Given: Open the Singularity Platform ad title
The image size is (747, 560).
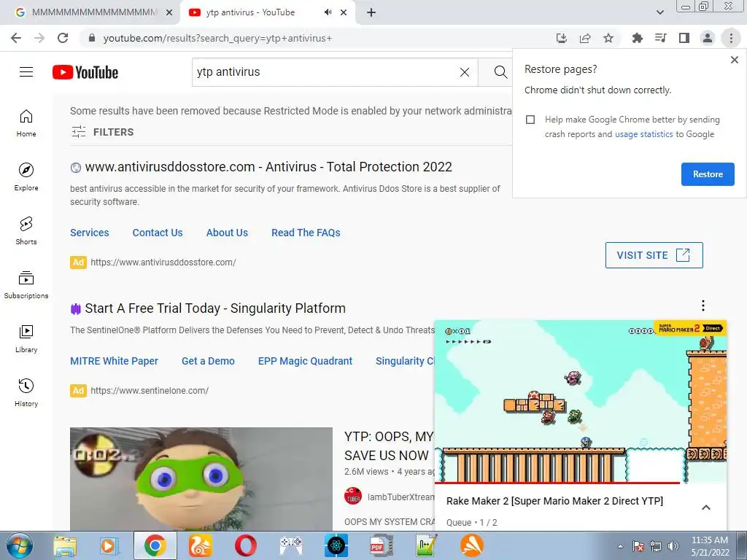Looking at the screenshot, I should coord(215,308).
